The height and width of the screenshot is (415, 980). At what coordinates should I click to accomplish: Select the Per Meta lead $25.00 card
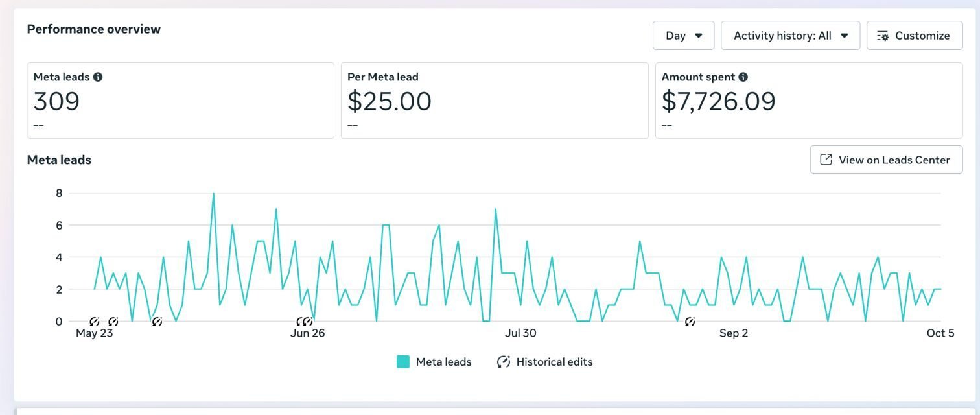(494, 101)
